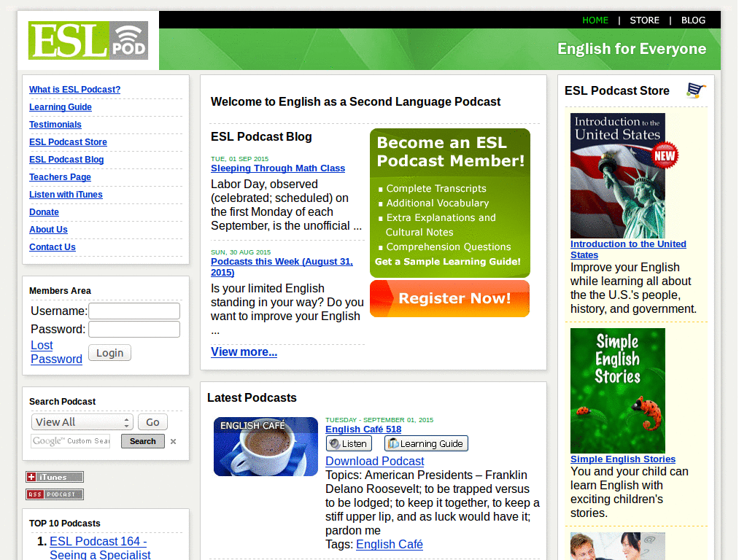Image resolution: width=747 pixels, height=560 pixels.
Task: Focus the Google Custom Search field
Action: [71, 441]
